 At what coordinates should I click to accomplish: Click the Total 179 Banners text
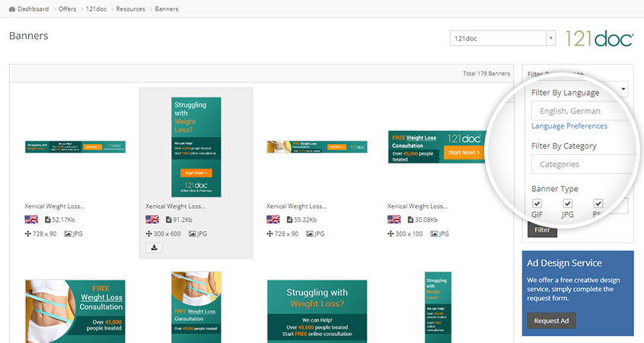[486, 74]
